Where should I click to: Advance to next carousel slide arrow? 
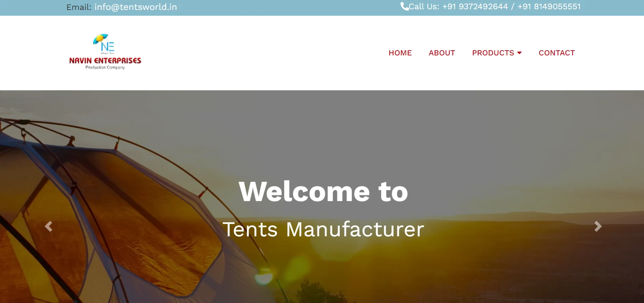(598, 226)
